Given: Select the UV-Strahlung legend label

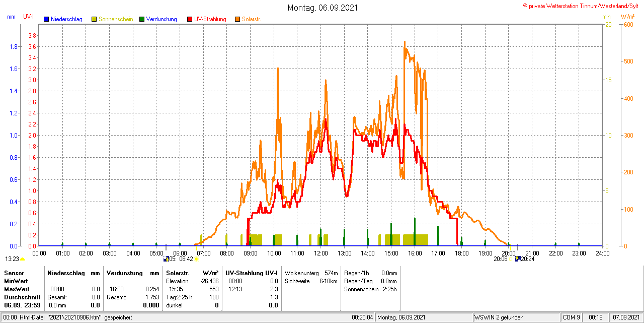Looking at the screenshot, I should coord(210,19).
